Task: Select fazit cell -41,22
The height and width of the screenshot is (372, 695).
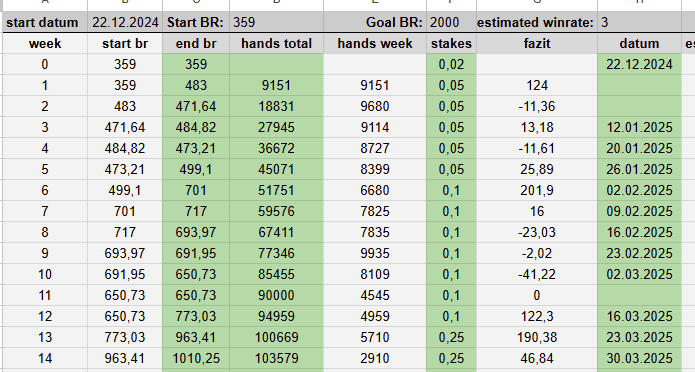Action: point(537,274)
